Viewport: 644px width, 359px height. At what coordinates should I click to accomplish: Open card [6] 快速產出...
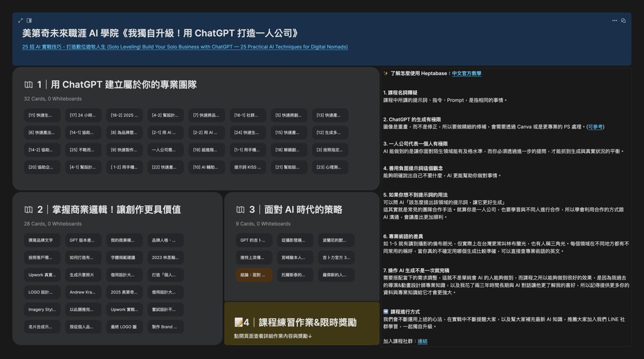(x=42, y=133)
